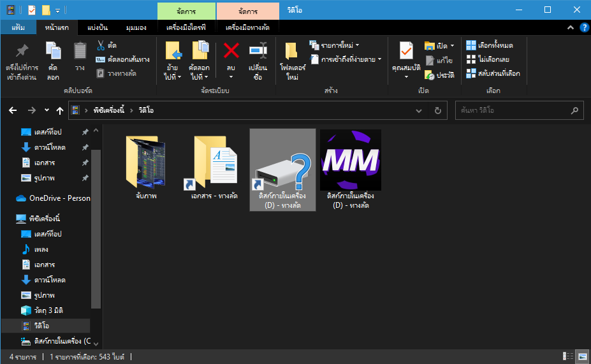Click the navigation pane scrollbar

tap(96, 229)
